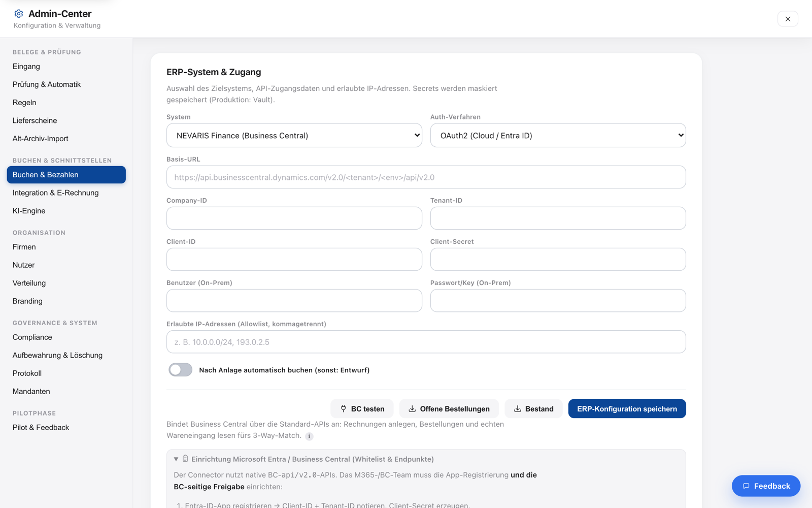The height and width of the screenshot is (508, 812).
Task: Click the download icon on Bestand
Action: tap(518, 408)
